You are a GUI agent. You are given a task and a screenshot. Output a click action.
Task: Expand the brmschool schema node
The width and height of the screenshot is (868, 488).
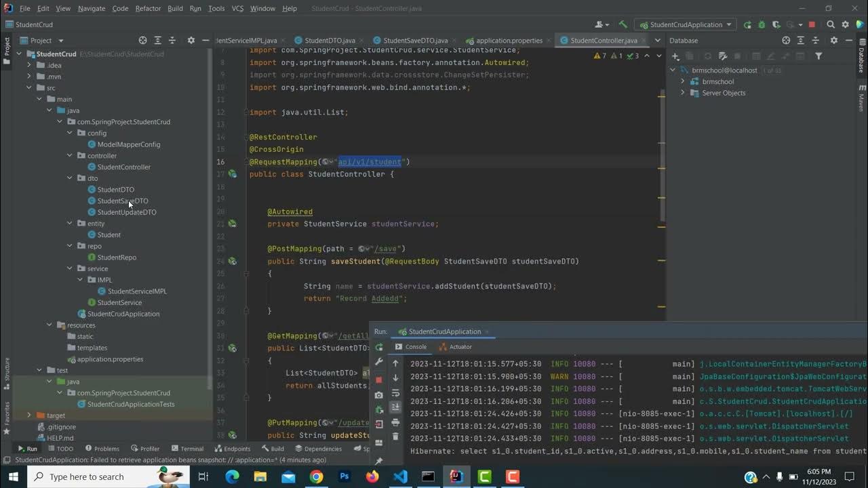coord(683,81)
